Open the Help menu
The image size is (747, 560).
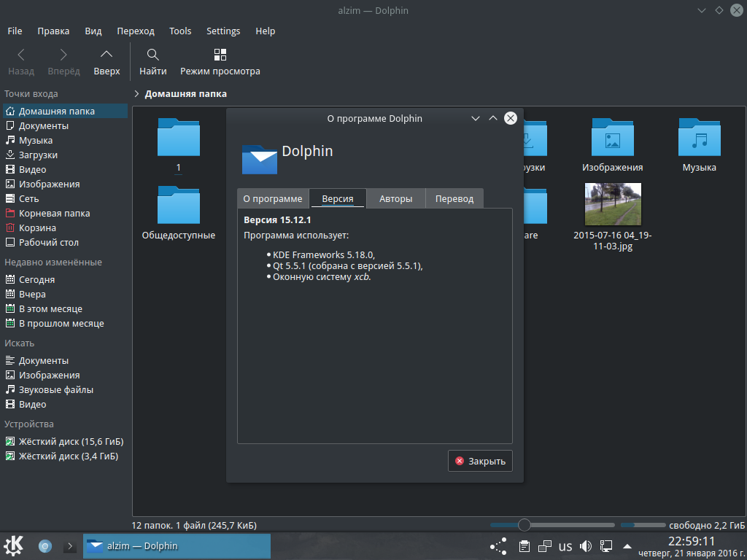pos(266,31)
